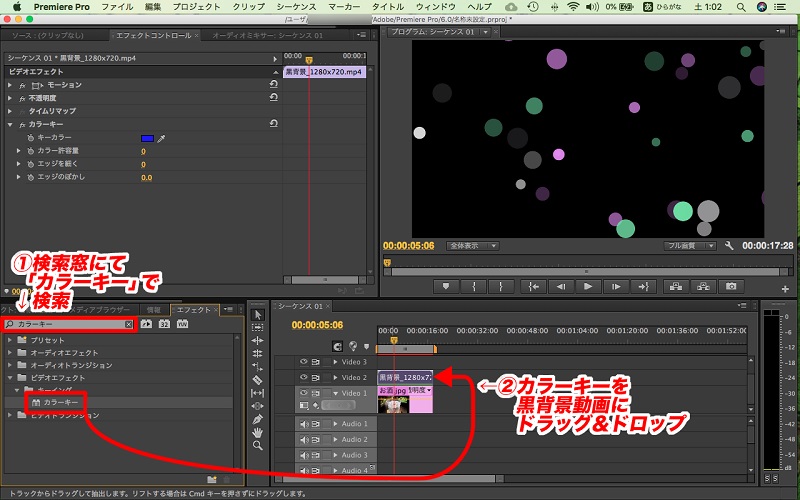The image size is (800, 500).
Task: Open the シーケンス menu
Action: (296, 7)
